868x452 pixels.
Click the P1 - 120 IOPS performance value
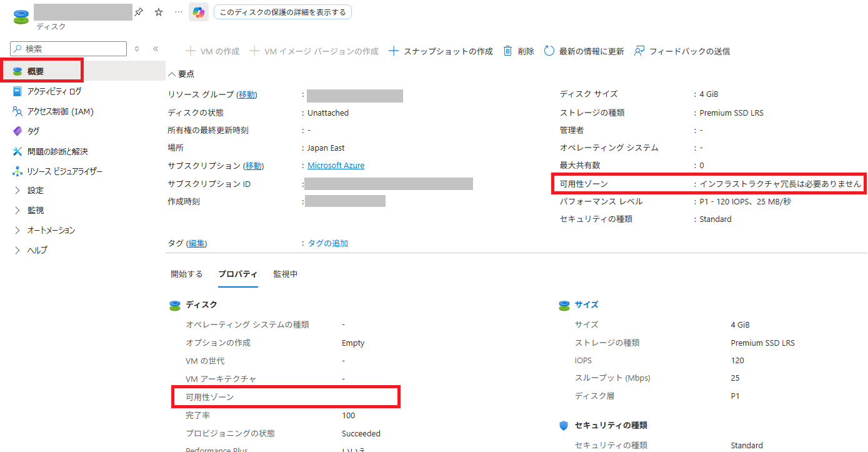coord(747,202)
